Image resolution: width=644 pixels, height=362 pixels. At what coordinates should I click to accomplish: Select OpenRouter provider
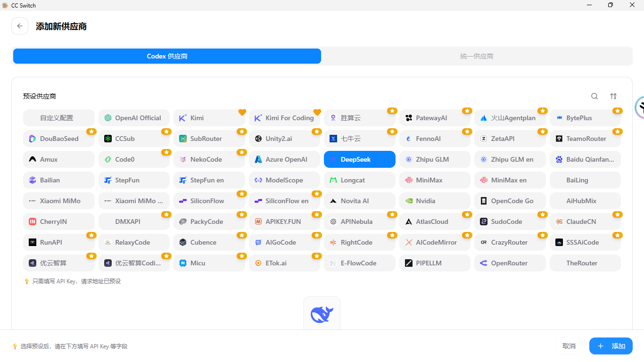[510, 263]
